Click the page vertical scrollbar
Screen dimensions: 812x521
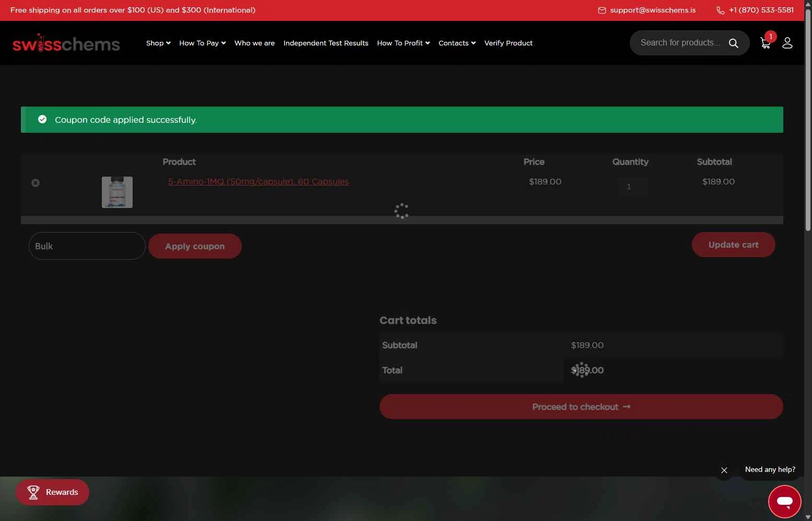click(808, 120)
